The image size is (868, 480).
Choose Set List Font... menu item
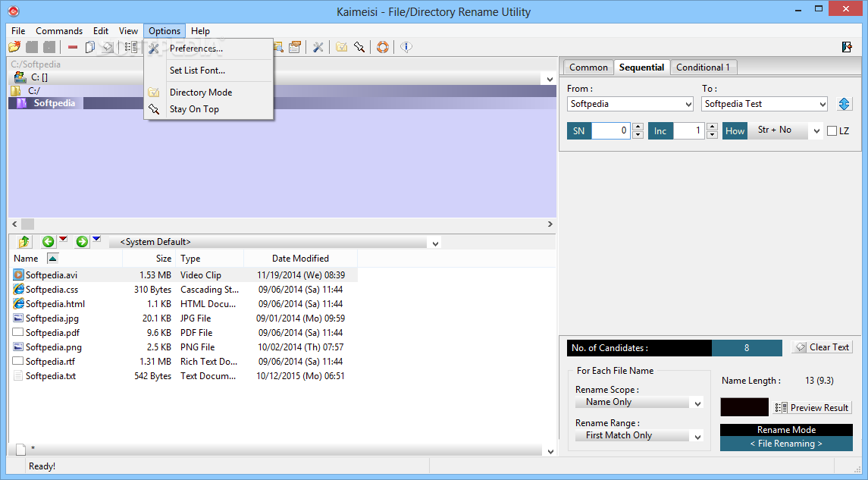click(x=197, y=71)
